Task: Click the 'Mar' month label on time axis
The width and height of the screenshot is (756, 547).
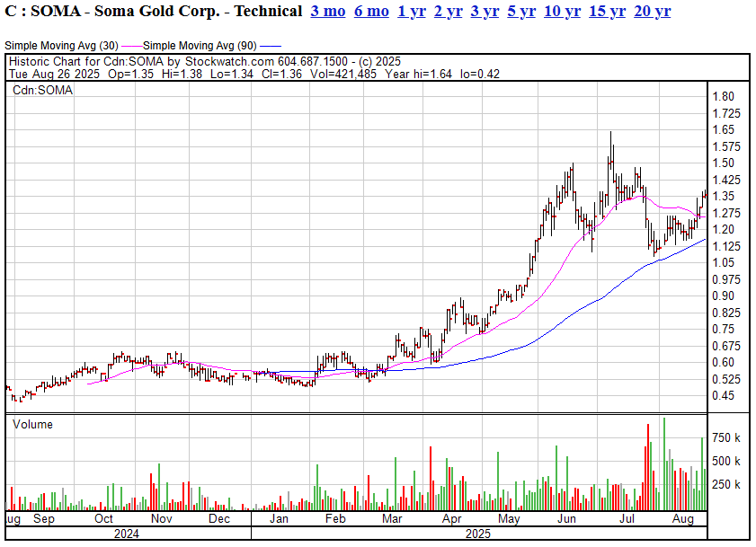Action: pyautogui.click(x=392, y=519)
